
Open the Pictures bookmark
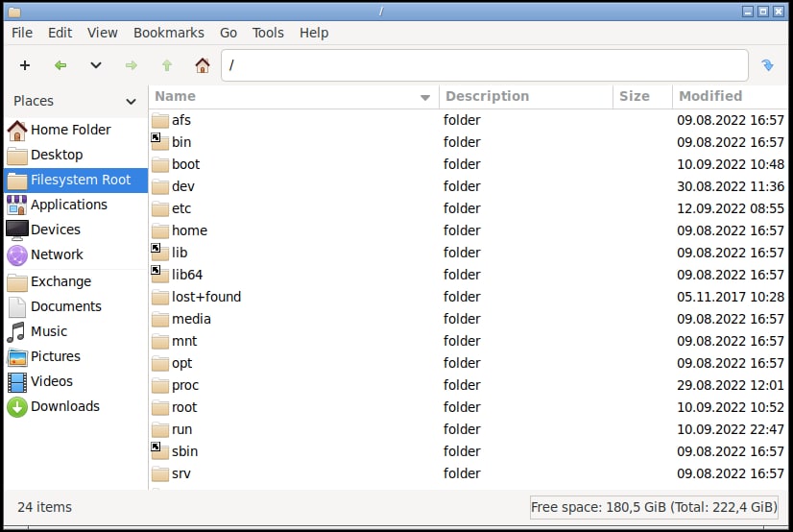(x=76, y=356)
